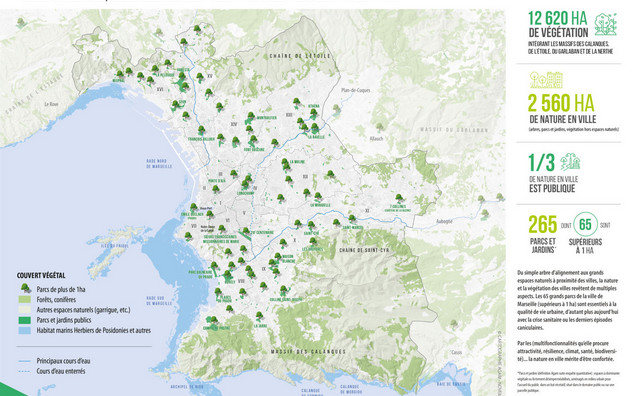Click the CHAÎNE DE L'ÉTOILE map label
632x396 pixels.
(x=300, y=56)
